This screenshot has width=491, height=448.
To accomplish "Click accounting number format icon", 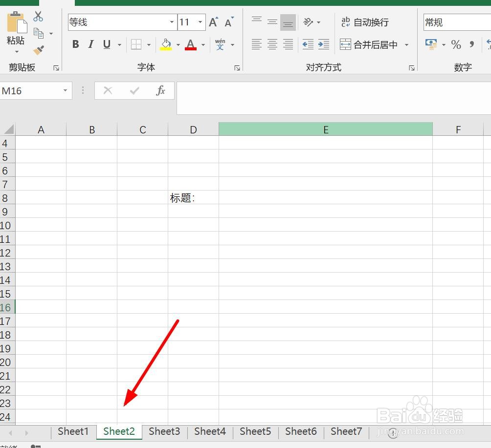I will point(431,44).
